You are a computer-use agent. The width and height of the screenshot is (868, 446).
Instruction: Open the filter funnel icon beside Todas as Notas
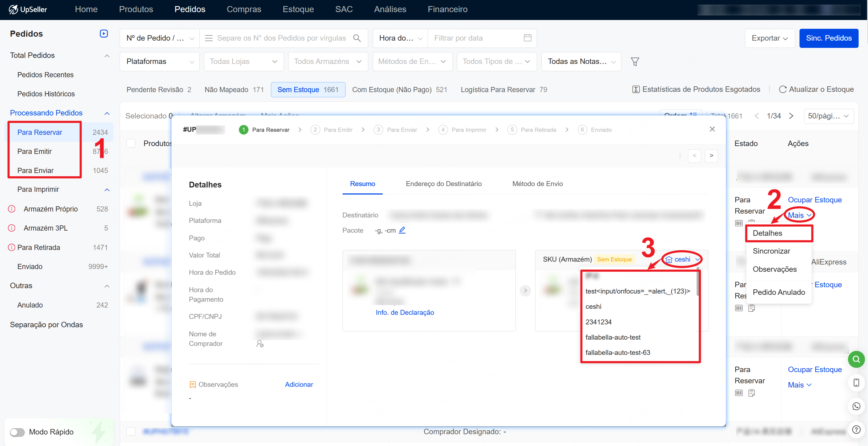(x=636, y=61)
